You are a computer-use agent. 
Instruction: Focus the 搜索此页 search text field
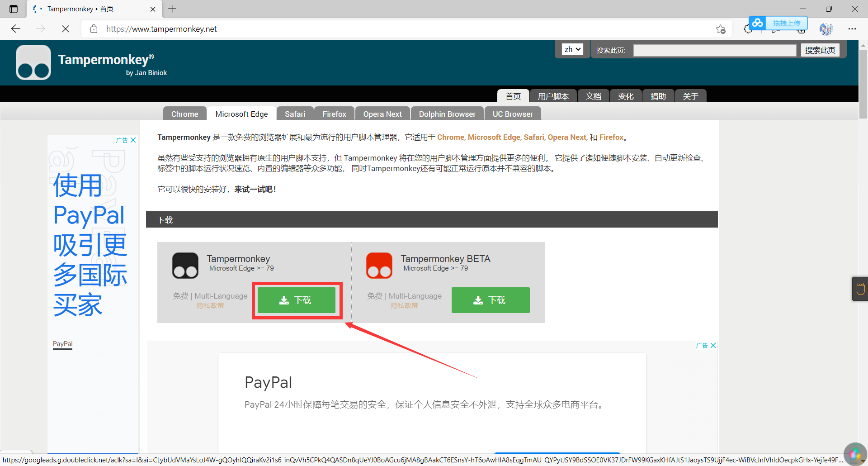pos(714,50)
